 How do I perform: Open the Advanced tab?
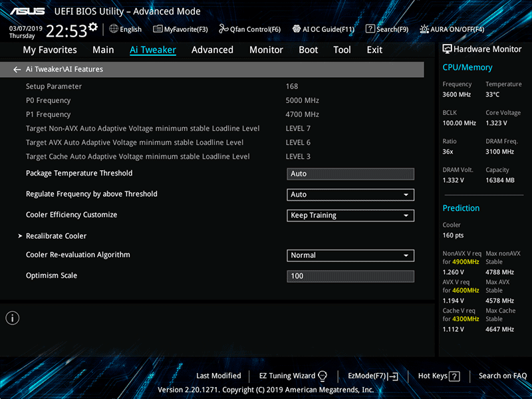pyautogui.click(x=212, y=50)
